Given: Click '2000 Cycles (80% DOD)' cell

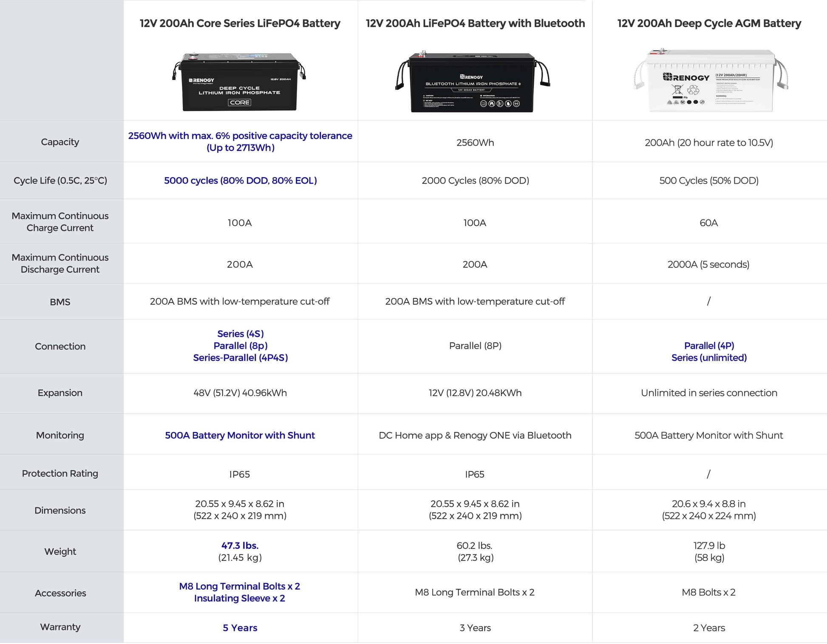Looking at the screenshot, I should pos(475,181).
